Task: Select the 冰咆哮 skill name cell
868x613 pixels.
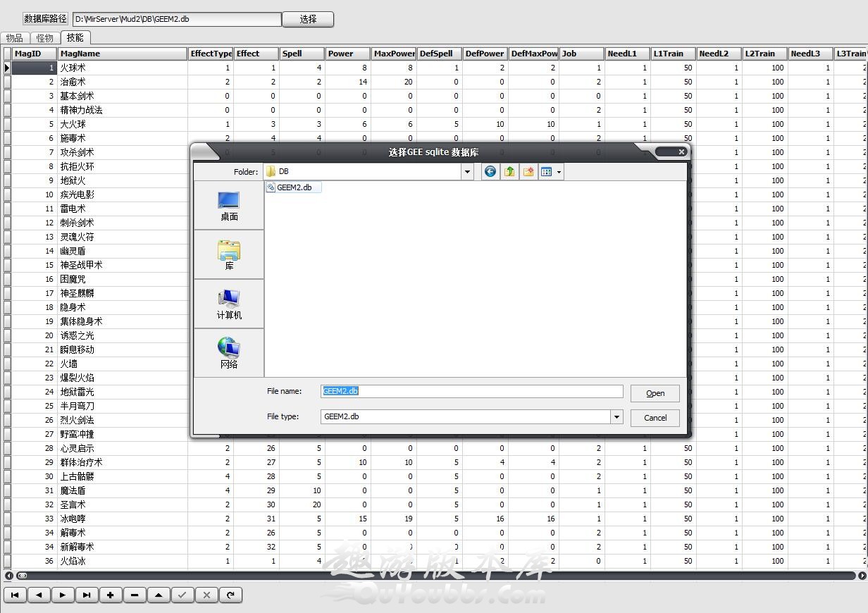Action: pyautogui.click(x=123, y=519)
